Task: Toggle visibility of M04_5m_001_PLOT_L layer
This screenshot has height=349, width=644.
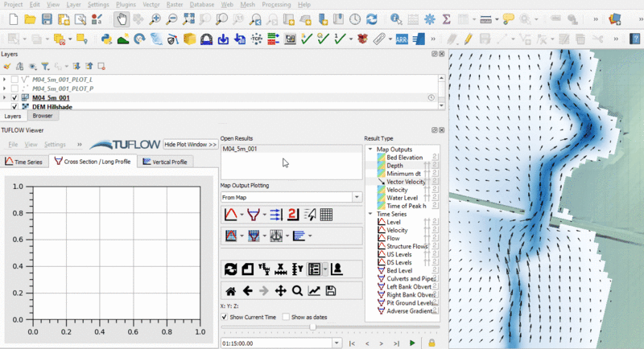Action: click(x=14, y=80)
